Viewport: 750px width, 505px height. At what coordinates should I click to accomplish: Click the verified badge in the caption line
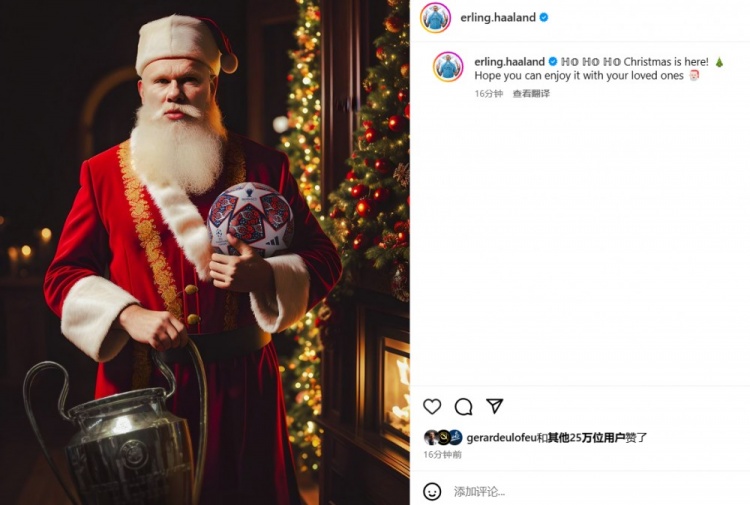[553, 62]
